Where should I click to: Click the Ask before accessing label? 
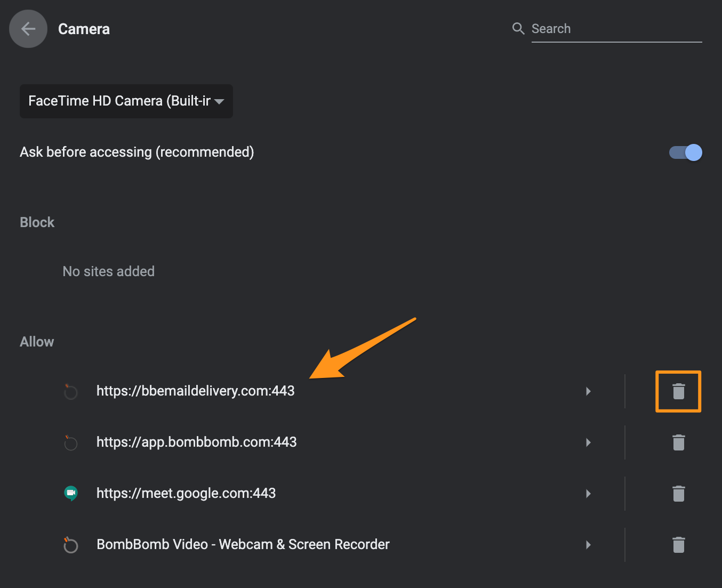click(137, 152)
